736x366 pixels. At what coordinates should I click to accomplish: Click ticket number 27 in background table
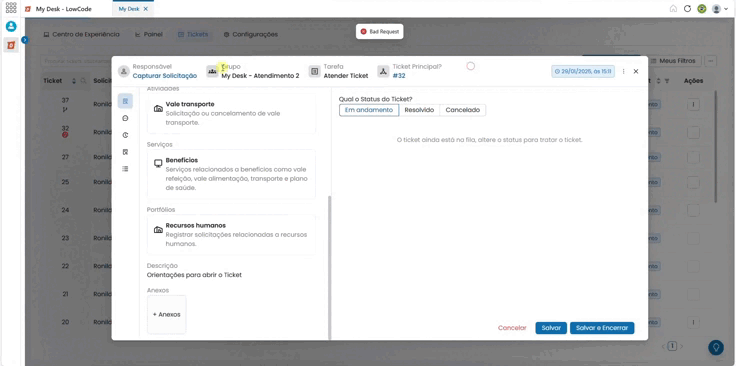(x=65, y=157)
